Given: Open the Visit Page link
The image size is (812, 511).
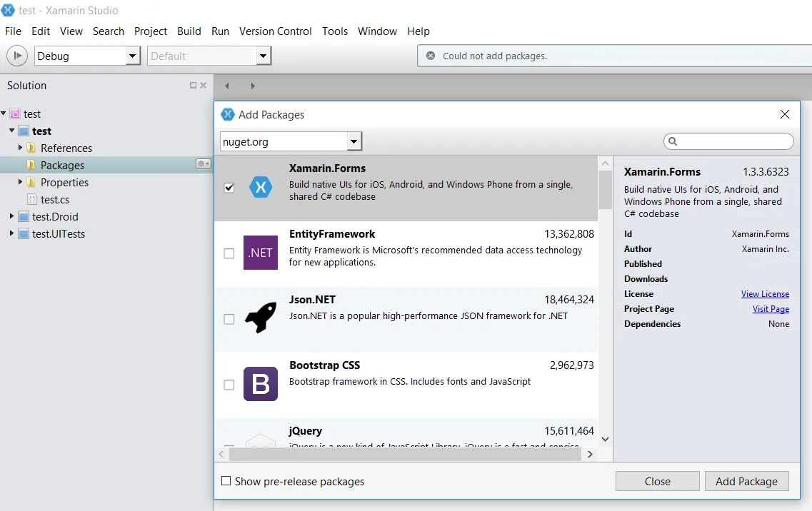Looking at the screenshot, I should 771,308.
